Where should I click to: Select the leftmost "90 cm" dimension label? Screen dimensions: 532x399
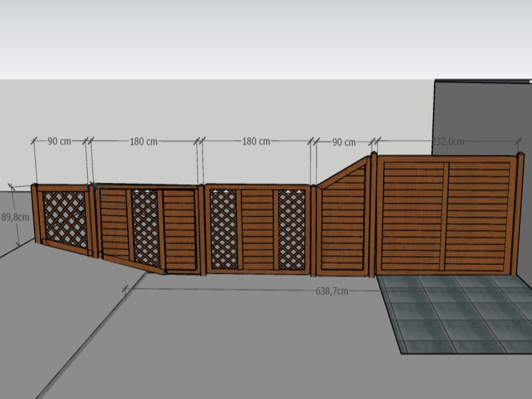[59, 141]
